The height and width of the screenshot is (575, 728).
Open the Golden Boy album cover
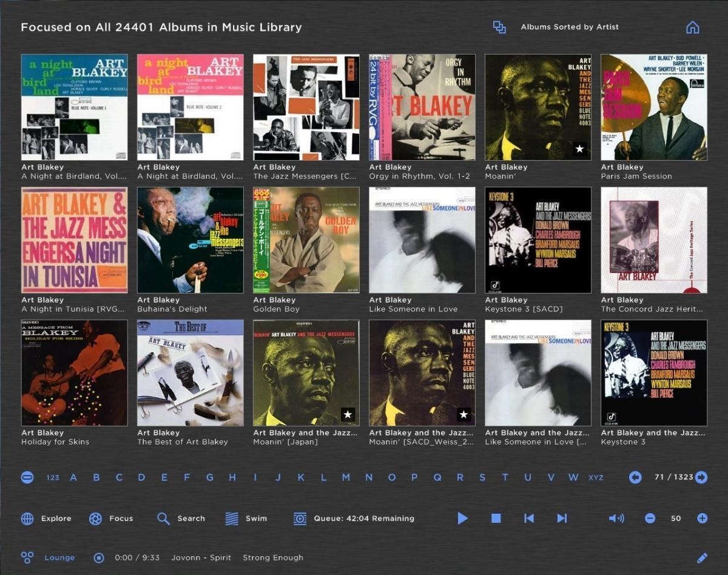(x=306, y=240)
